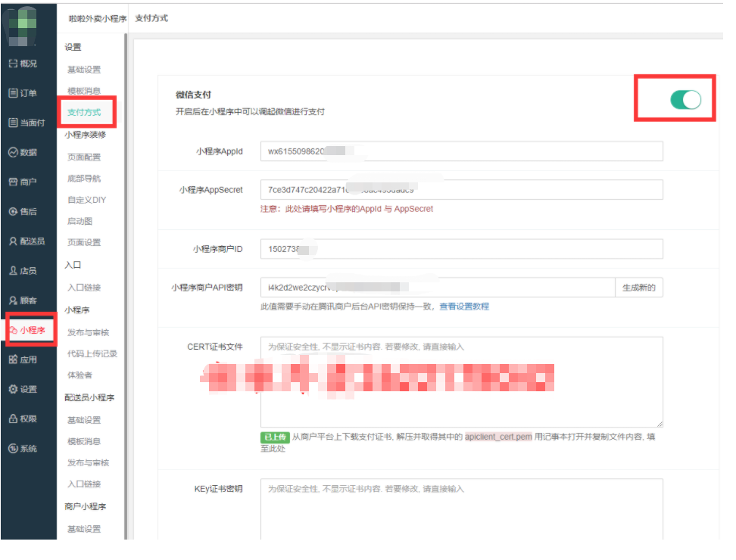Open the 系统 system icon
The image size is (736, 560).
(13, 448)
